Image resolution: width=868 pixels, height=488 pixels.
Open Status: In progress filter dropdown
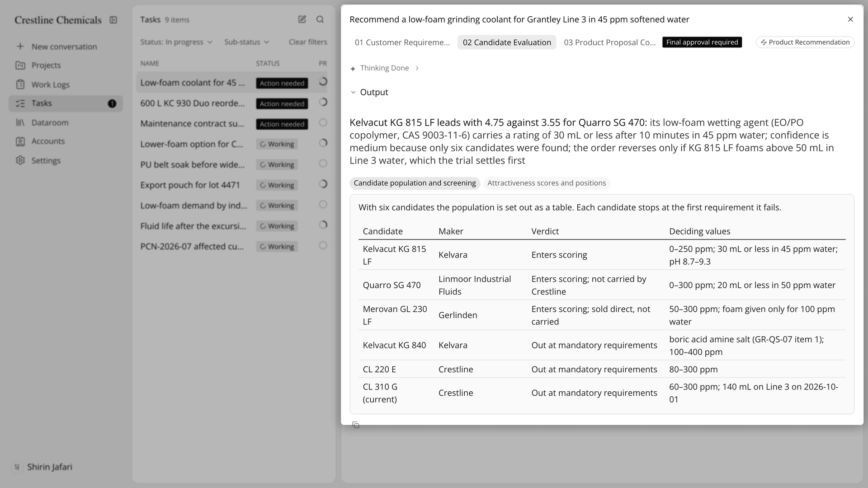pyautogui.click(x=176, y=42)
